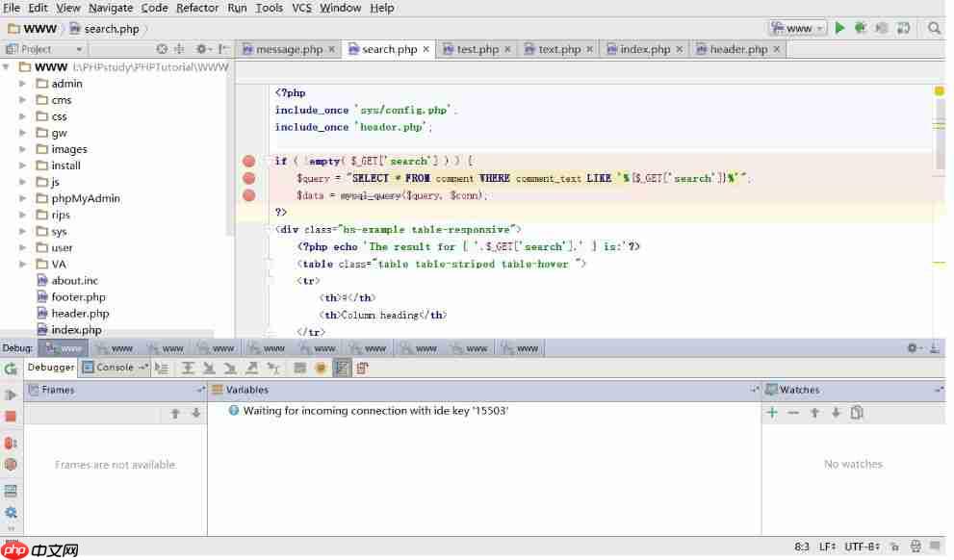Screen dimensions: 954x560
Task: Click WWW in navigation breadcrumb
Action: point(39,29)
